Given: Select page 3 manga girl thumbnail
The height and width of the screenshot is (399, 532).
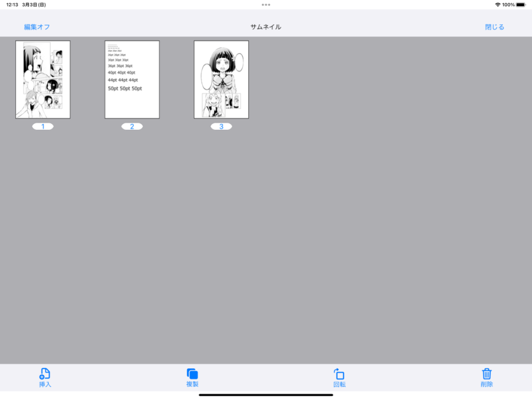Looking at the screenshot, I should [221, 79].
